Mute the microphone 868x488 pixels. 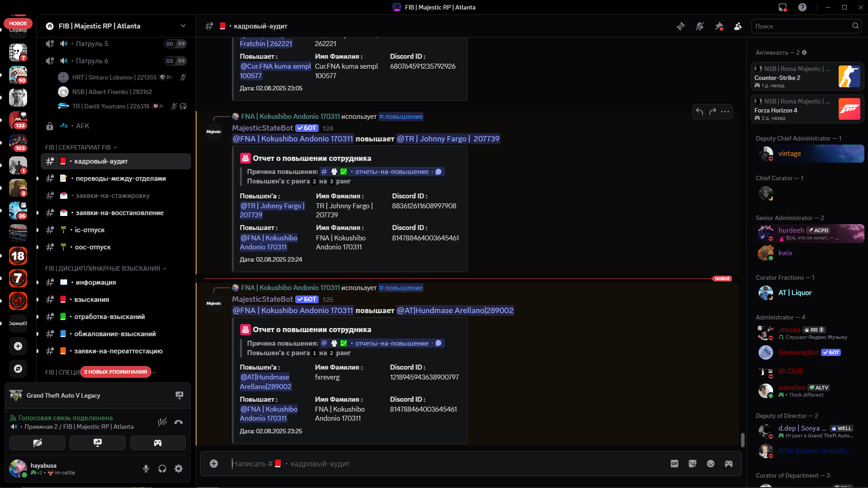click(x=146, y=469)
